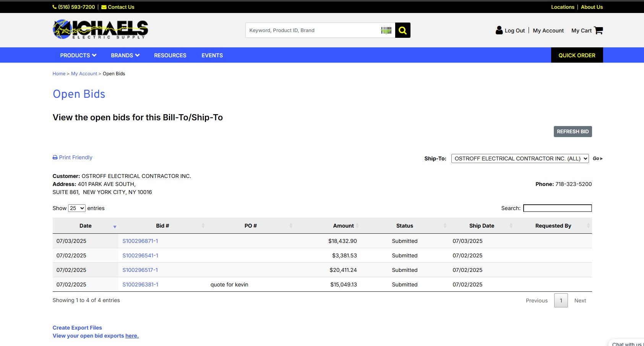The height and width of the screenshot is (346, 644).
Task: Click the $20,411.24 amount cell
Action: [343, 270]
